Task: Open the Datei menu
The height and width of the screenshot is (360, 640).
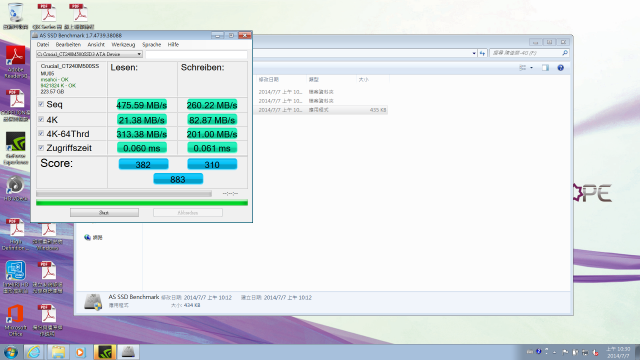Action: (43, 44)
